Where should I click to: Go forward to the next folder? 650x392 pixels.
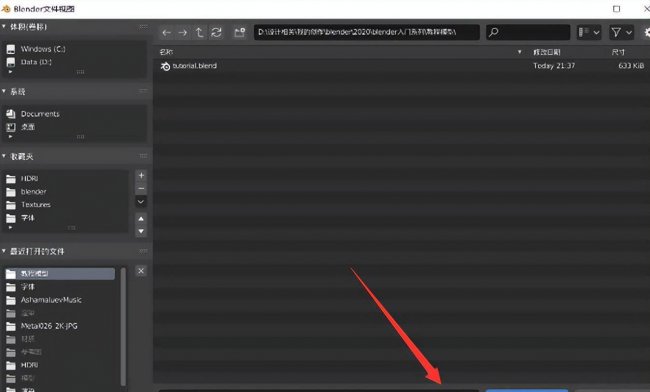(x=183, y=32)
